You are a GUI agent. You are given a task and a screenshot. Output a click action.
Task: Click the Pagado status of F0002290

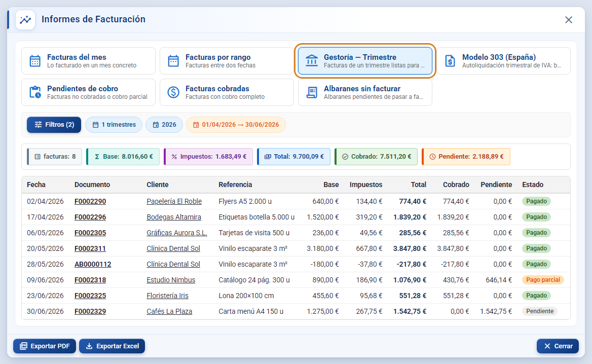(x=536, y=201)
